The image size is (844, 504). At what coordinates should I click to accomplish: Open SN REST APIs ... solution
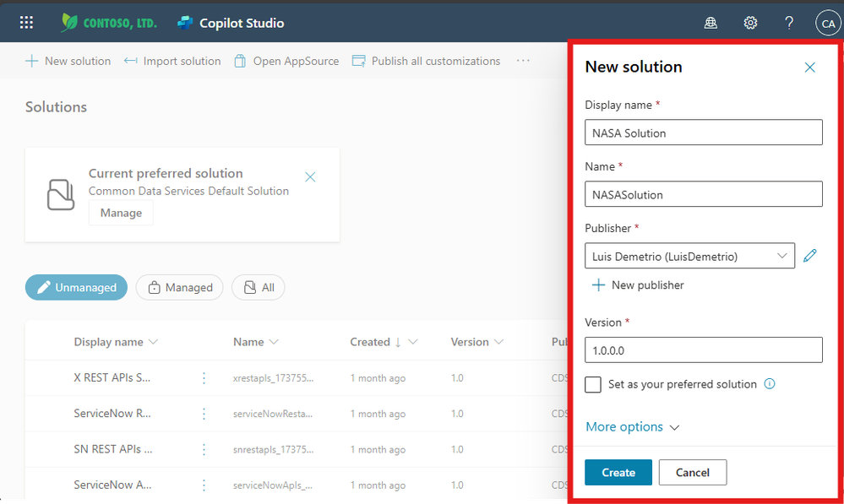(x=113, y=449)
